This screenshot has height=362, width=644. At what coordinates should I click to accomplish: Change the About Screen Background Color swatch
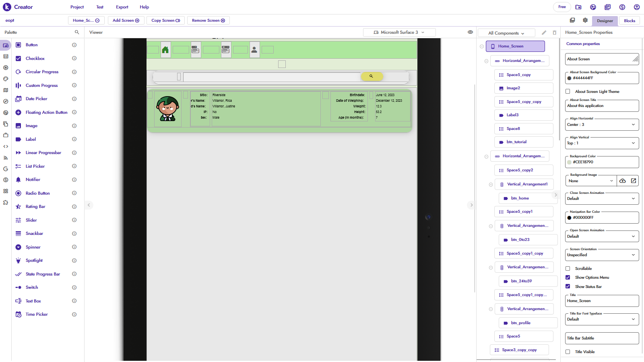(569, 78)
